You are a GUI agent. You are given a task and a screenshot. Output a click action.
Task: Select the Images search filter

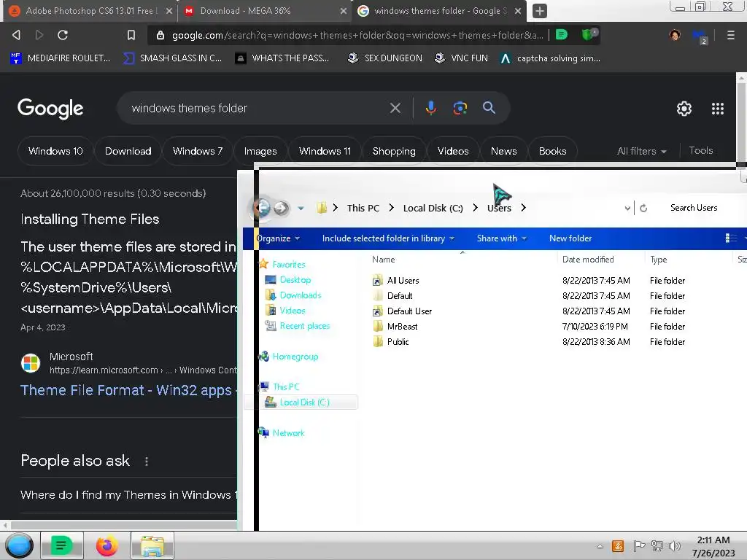pos(260,151)
